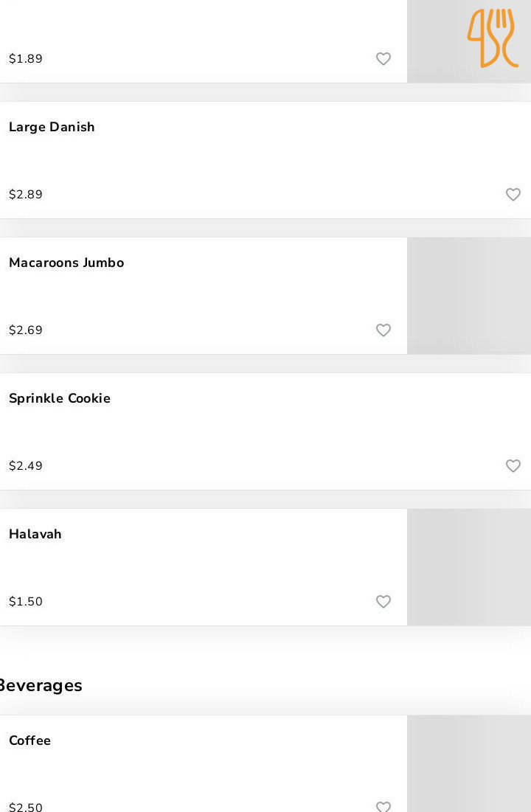Favorite Macaroons Jumbo with the heart
Viewport: 531px width, 812px height.
[383, 330]
